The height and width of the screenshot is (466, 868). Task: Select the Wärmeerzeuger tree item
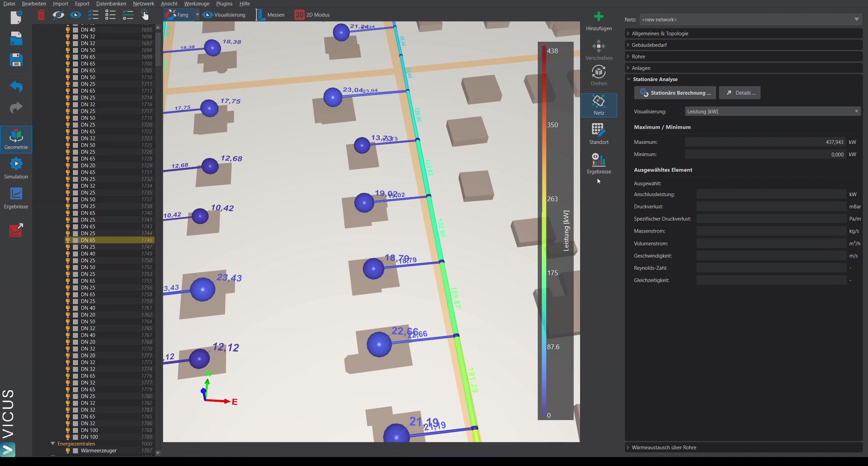[x=99, y=451]
